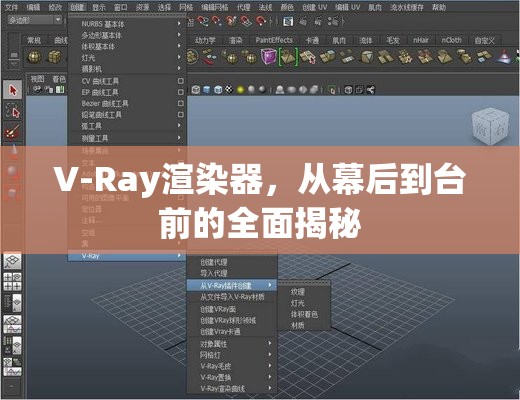
Task: Click the green-bracketed pyramid shelf icon
Action: (288, 57)
